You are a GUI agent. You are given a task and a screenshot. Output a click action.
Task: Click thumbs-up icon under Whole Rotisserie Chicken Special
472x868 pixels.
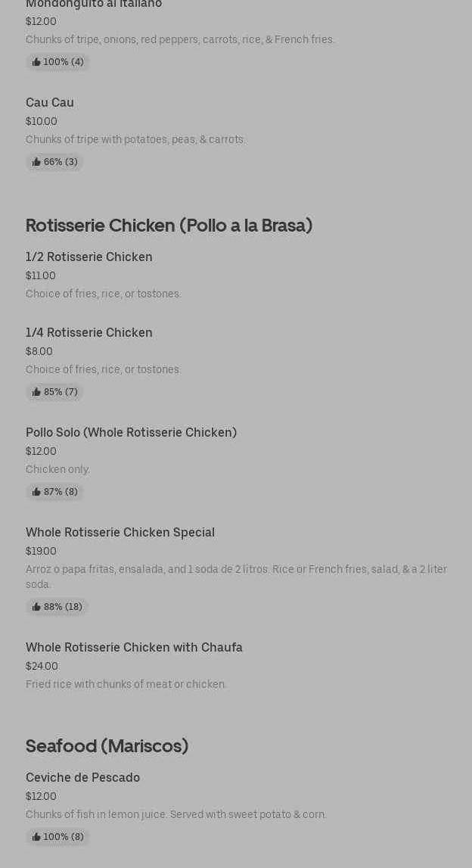(36, 607)
